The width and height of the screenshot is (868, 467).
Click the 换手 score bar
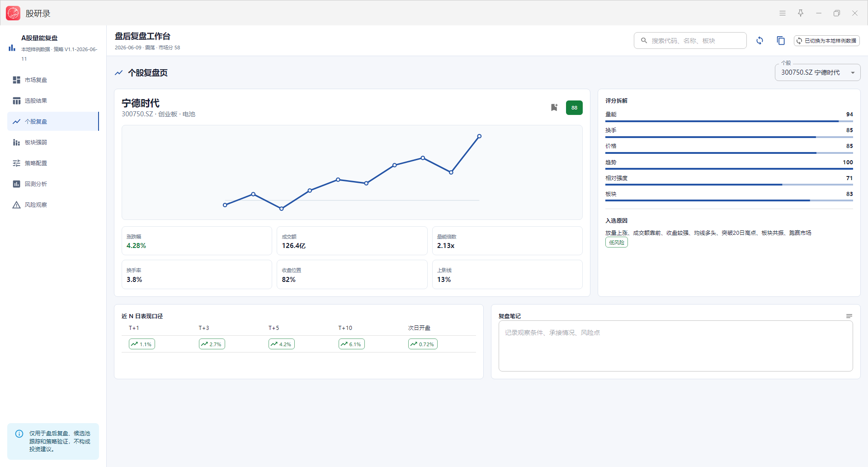(x=729, y=137)
